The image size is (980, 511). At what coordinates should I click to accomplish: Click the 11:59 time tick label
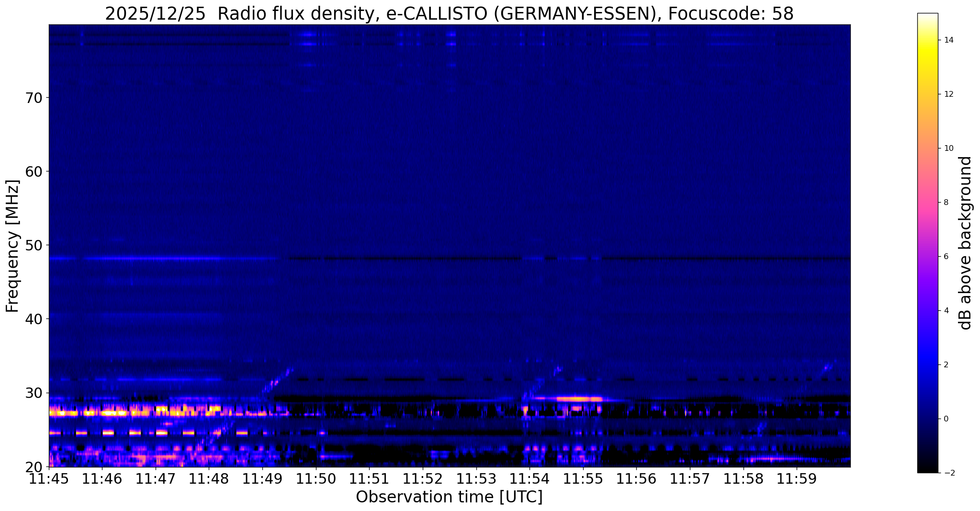click(x=797, y=479)
